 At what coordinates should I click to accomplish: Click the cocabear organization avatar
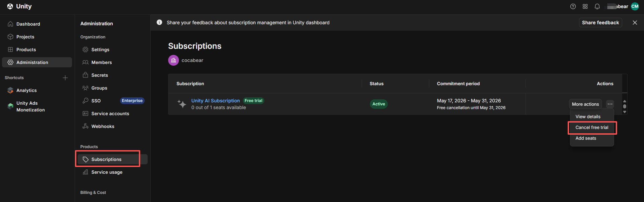click(174, 60)
